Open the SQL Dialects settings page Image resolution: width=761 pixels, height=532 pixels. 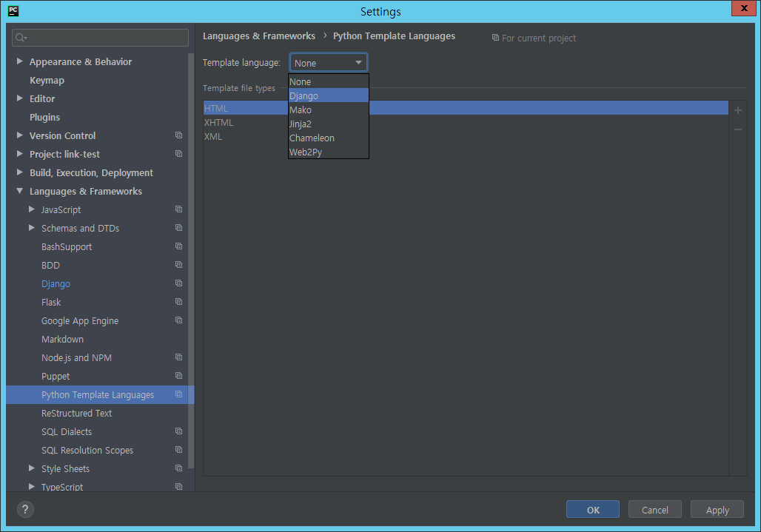point(67,431)
